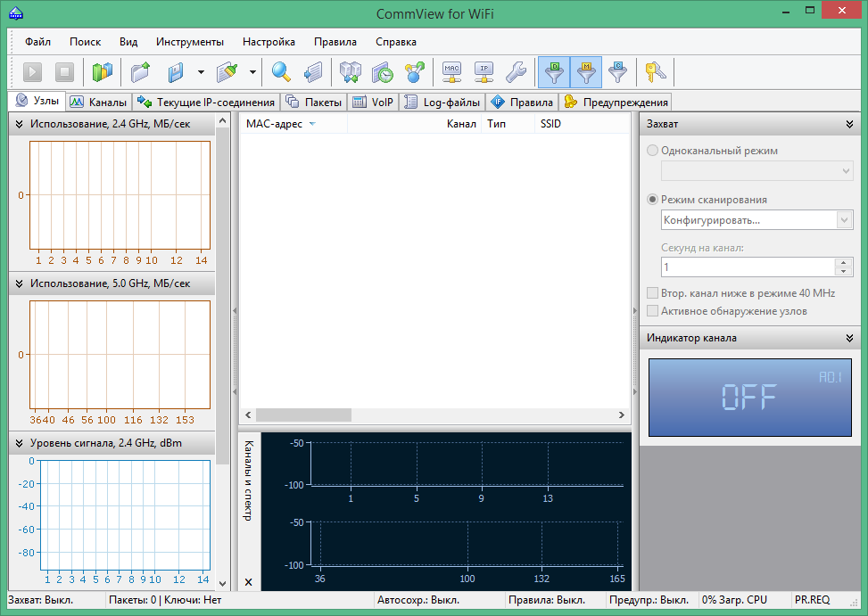Image resolution: width=868 pixels, height=616 pixels.
Task: Sort by the MAC-адрес column header
Action: pyautogui.click(x=293, y=124)
